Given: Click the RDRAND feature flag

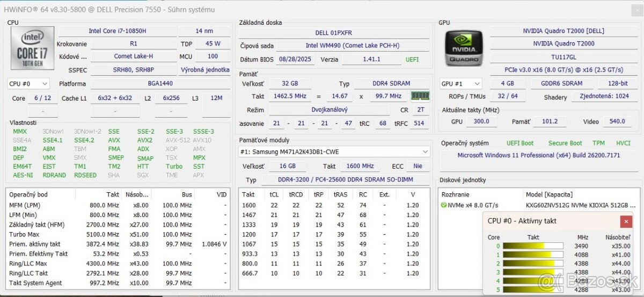Looking at the screenshot, I should 54,175.
